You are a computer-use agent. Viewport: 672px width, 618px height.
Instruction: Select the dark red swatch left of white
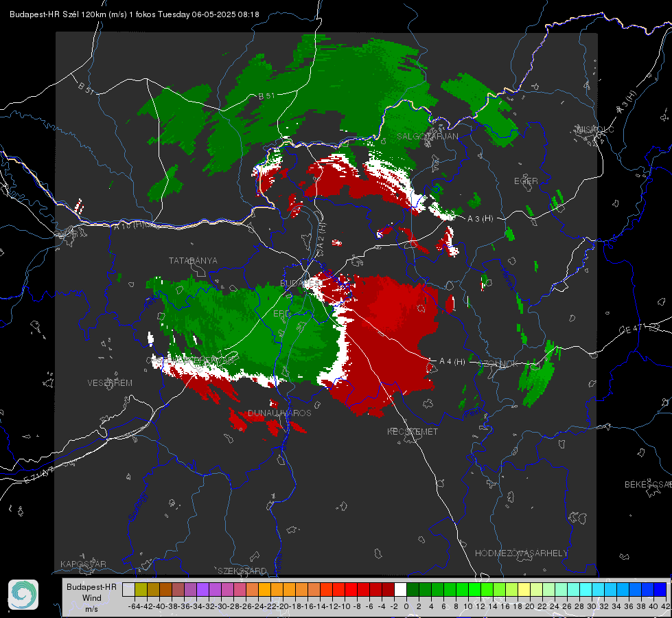[388, 589]
